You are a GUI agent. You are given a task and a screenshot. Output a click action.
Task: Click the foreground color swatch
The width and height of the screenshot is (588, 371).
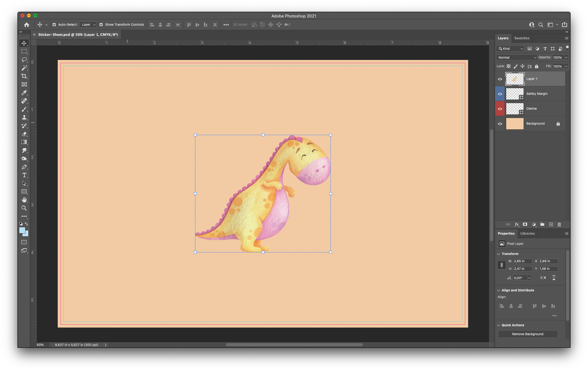[22, 230]
